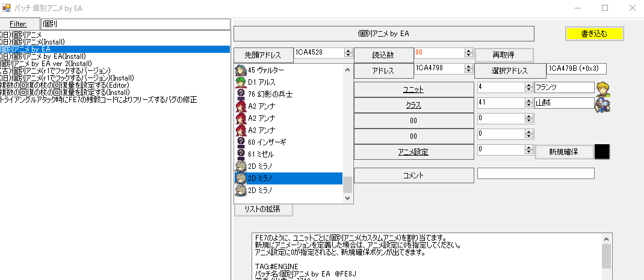Click the 山賊 class sprite icon
This screenshot has height=280, width=644.
tap(602, 105)
